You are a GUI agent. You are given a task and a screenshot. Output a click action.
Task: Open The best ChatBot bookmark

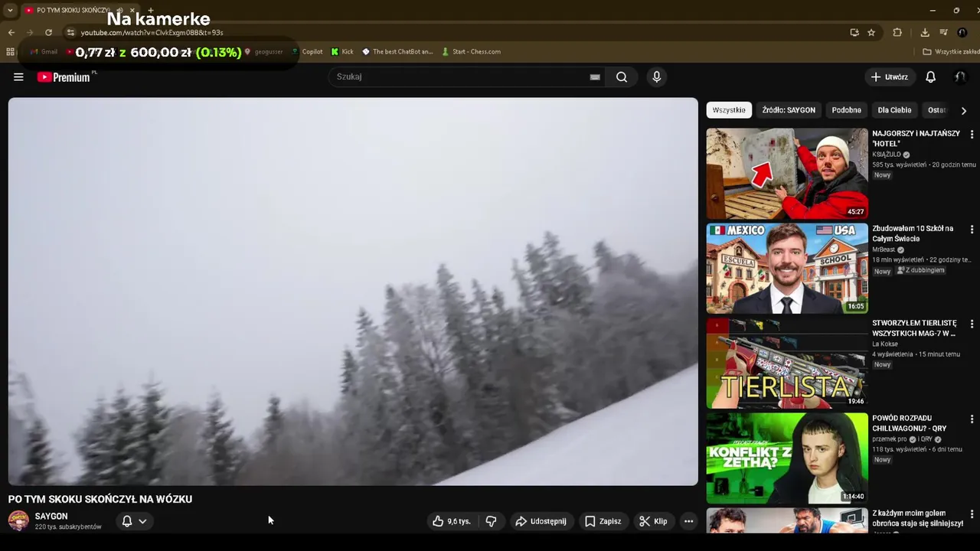397,52
